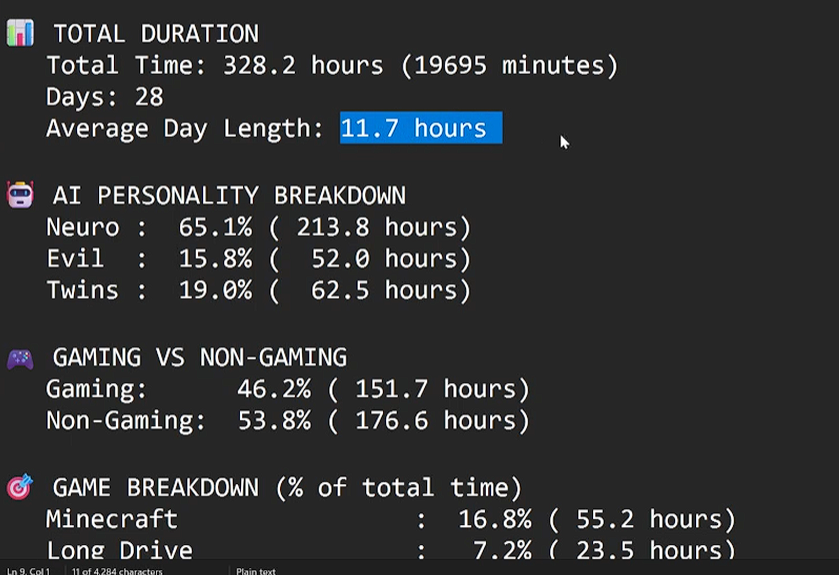This screenshot has width=839, height=575.
Task: Click the '46.2%' gaming percentage
Action: pos(274,389)
